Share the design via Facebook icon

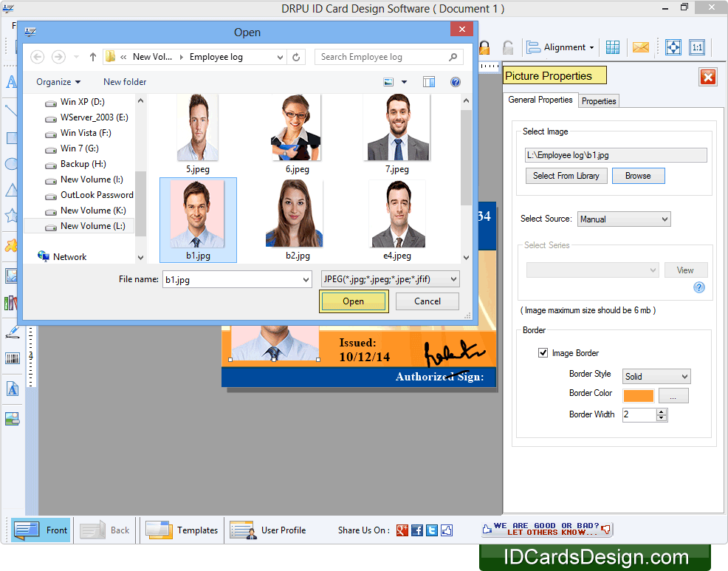point(416,530)
